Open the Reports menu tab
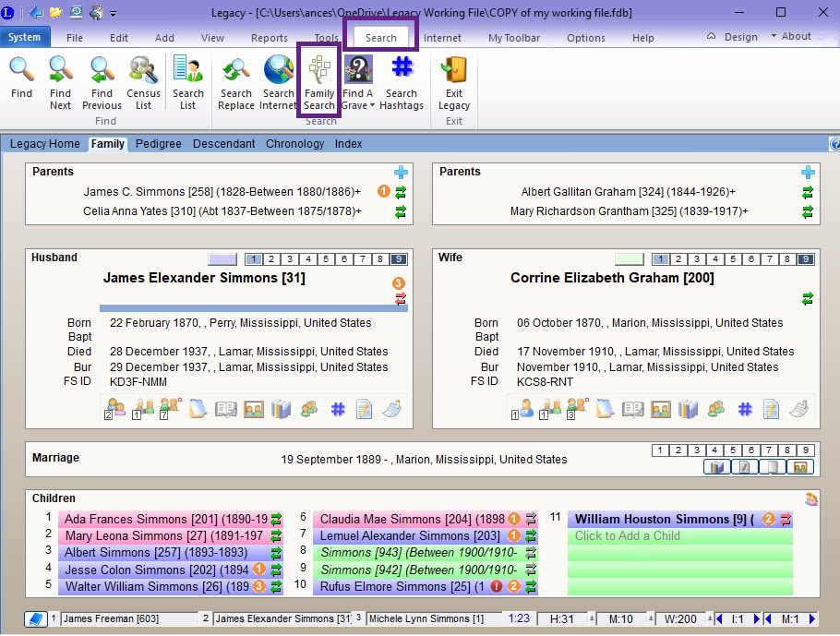 point(269,38)
